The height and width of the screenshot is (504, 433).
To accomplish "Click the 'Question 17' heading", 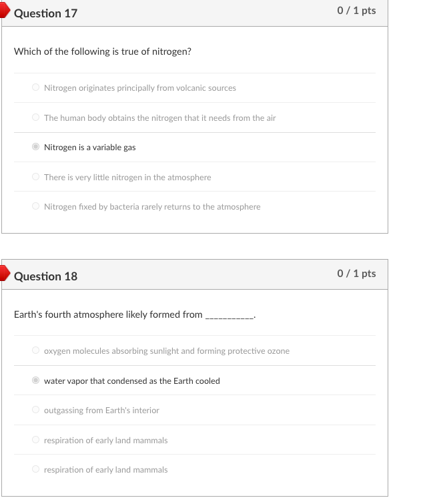I will pyautogui.click(x=45, y=13).
